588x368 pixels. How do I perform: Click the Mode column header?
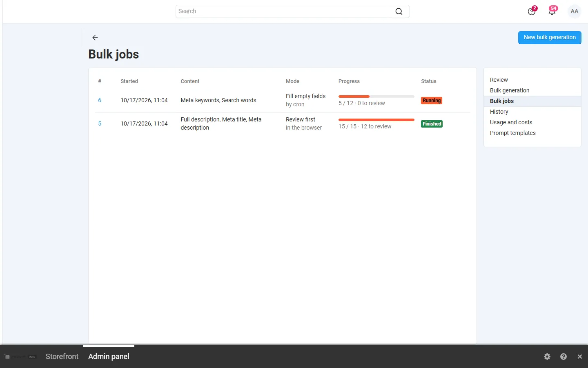(292, 81)
